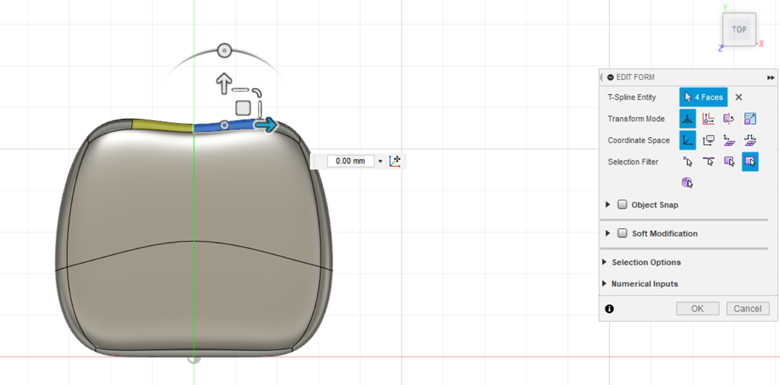Expand the Object Snap section
The width and height of the screenshot is (780, 385).
click(608, 204)
